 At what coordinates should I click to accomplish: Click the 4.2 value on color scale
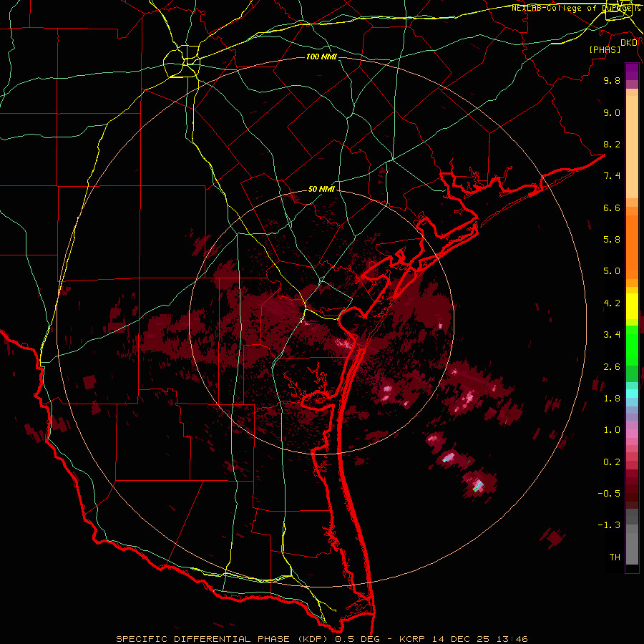click(x=612, y=303)
